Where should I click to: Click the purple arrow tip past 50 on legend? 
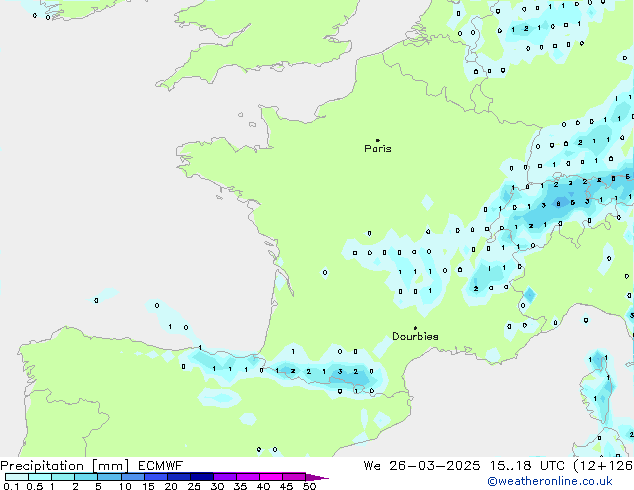[x=317, y=477]
